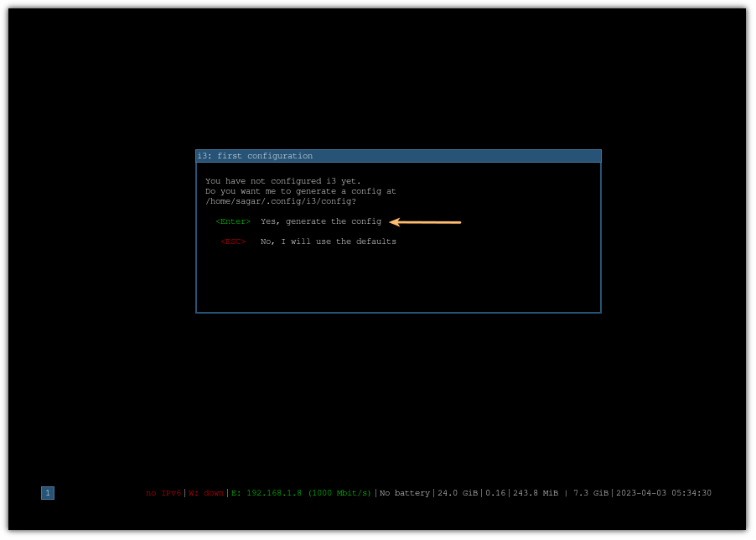
Task: Click the date '2023-04-03' in the status bar
Action: [641, 493]
